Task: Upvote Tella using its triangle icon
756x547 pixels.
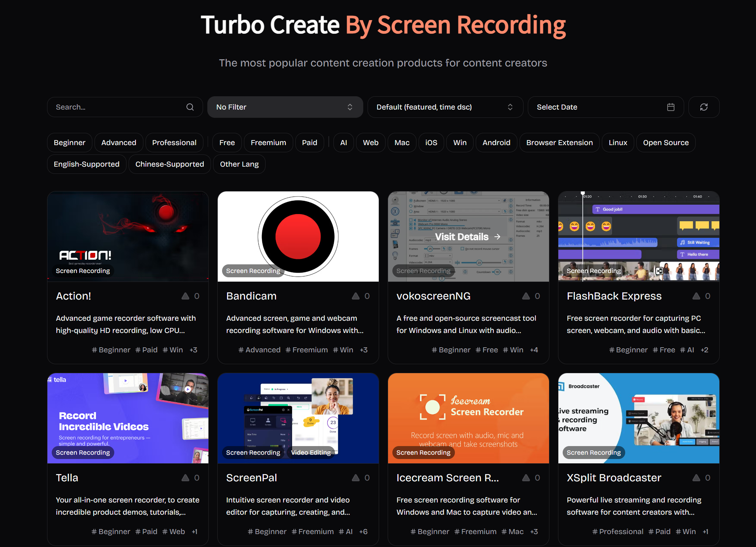Action: [x=185, y=478]
